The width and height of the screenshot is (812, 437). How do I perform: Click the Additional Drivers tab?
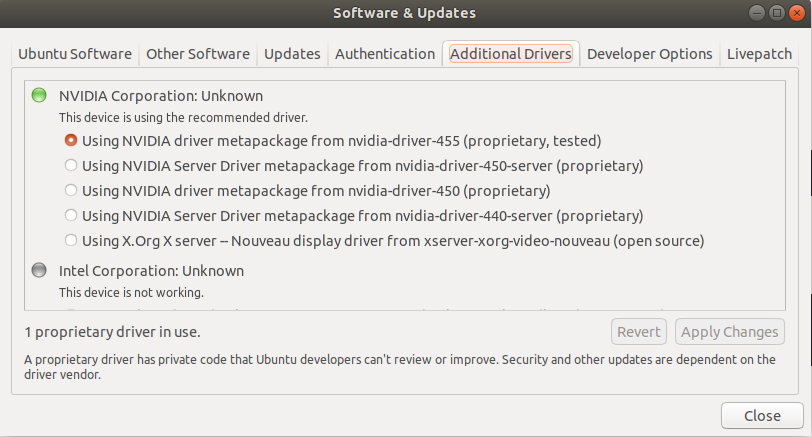click(511, 54)
